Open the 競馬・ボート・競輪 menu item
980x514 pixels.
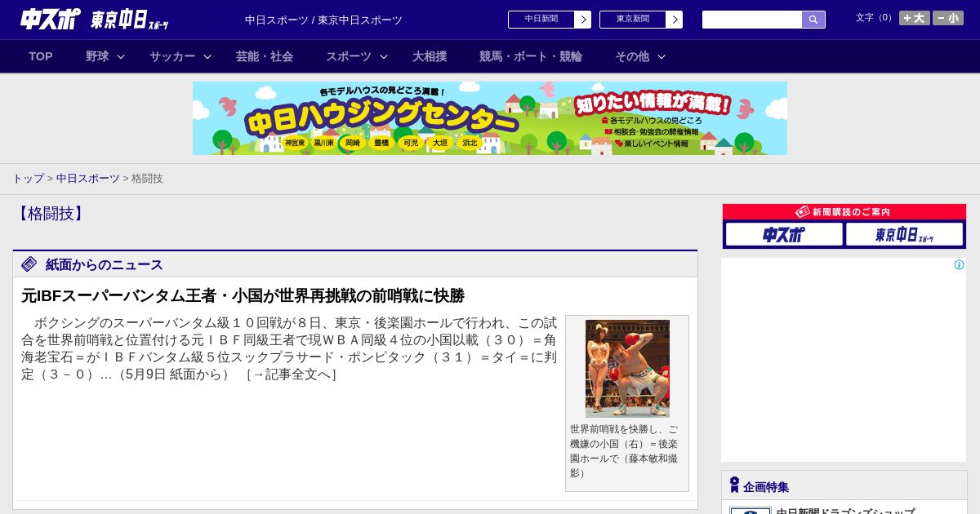(x=531, y=56)
